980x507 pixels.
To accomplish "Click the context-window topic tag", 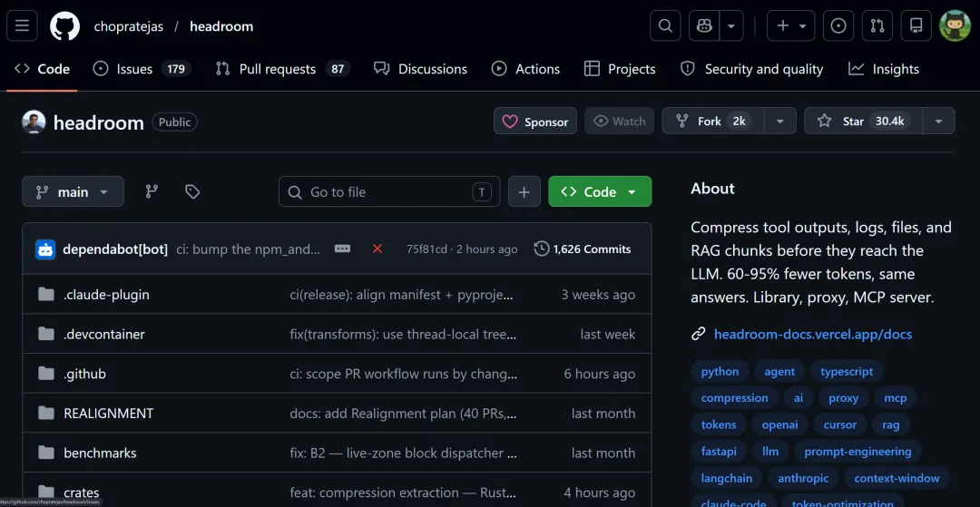I will tap(897, 478).
